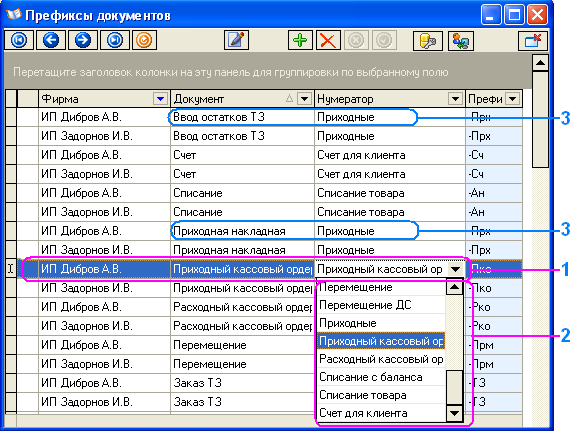The image size is (575, 431).
Task: Add new record with green plus
Action: pyautogui.click(x=300, y=40)
